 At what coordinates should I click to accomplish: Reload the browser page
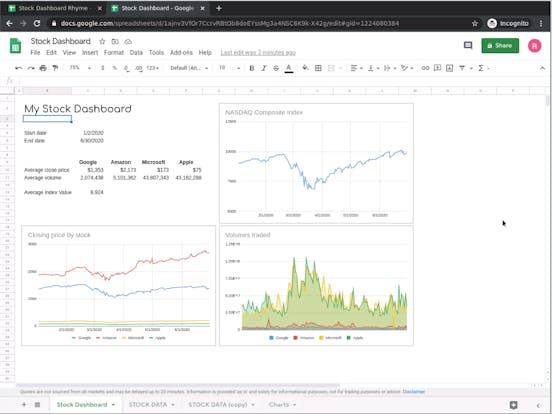click(x=37, y=24)
